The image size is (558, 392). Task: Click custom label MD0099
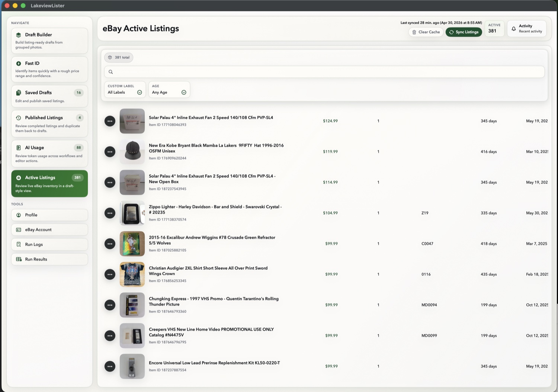coord(429,336)
